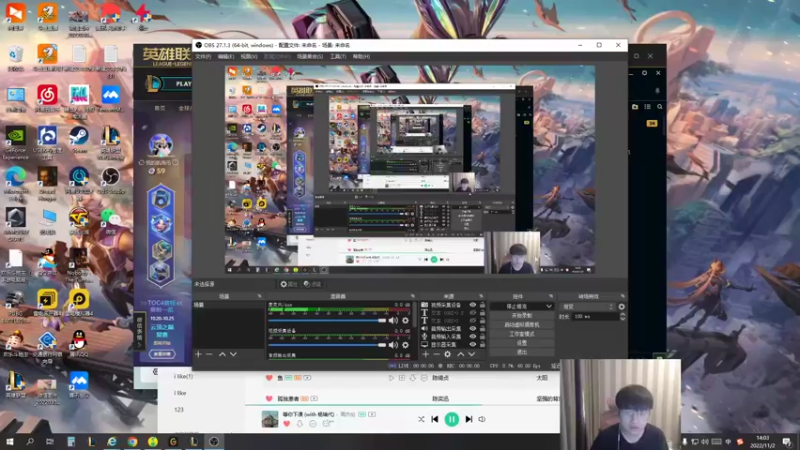This screenshot has width=800, height=450.
Task: Move scene down in Scenes panel
Action: [x=233, y=354]
